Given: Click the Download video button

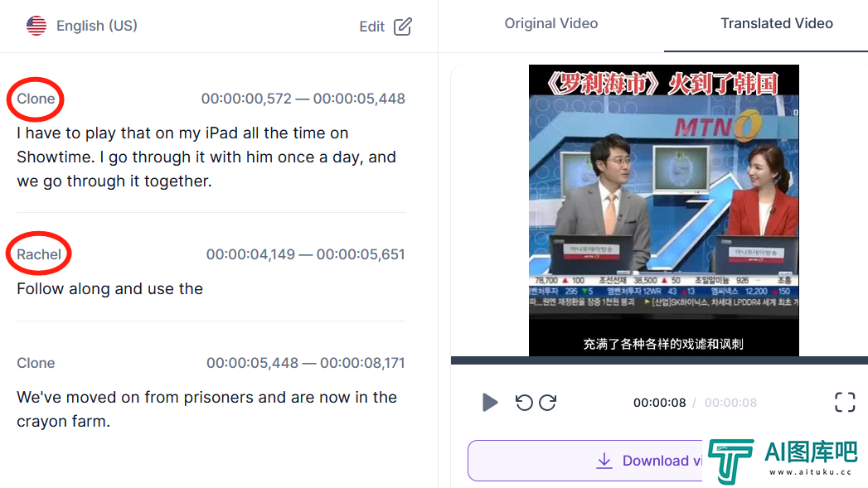Looking at the screenshot, I should [x=584, y=461].
